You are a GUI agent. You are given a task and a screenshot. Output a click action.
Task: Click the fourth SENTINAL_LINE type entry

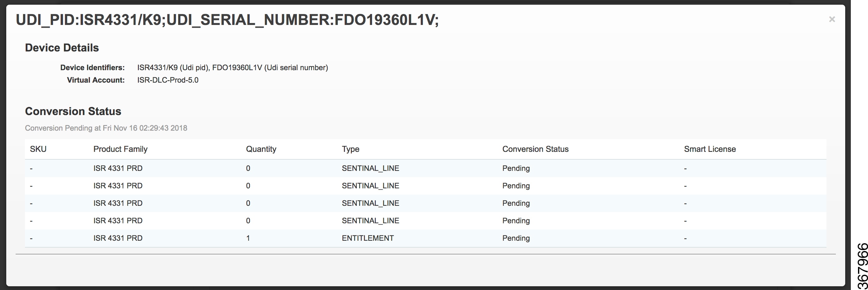(370, 220)
